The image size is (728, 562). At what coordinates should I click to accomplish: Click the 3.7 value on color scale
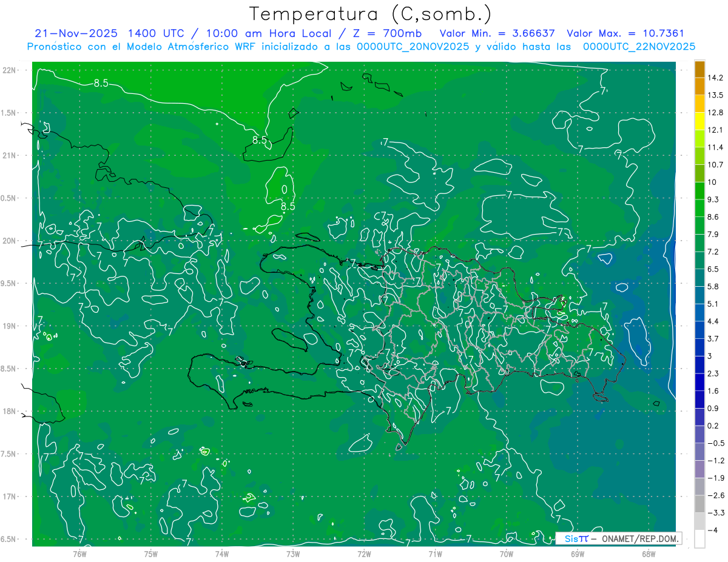click(x=713, y=339)
